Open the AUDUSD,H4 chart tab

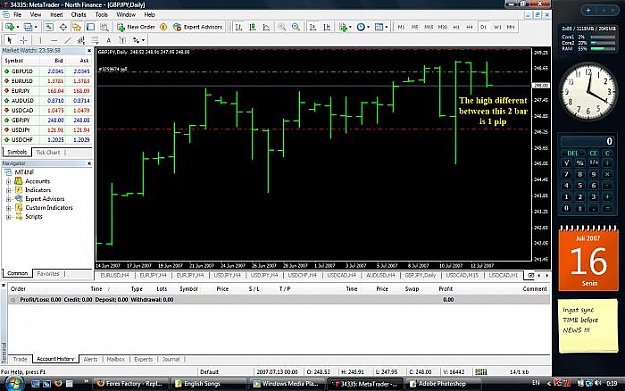pos(380,275)
